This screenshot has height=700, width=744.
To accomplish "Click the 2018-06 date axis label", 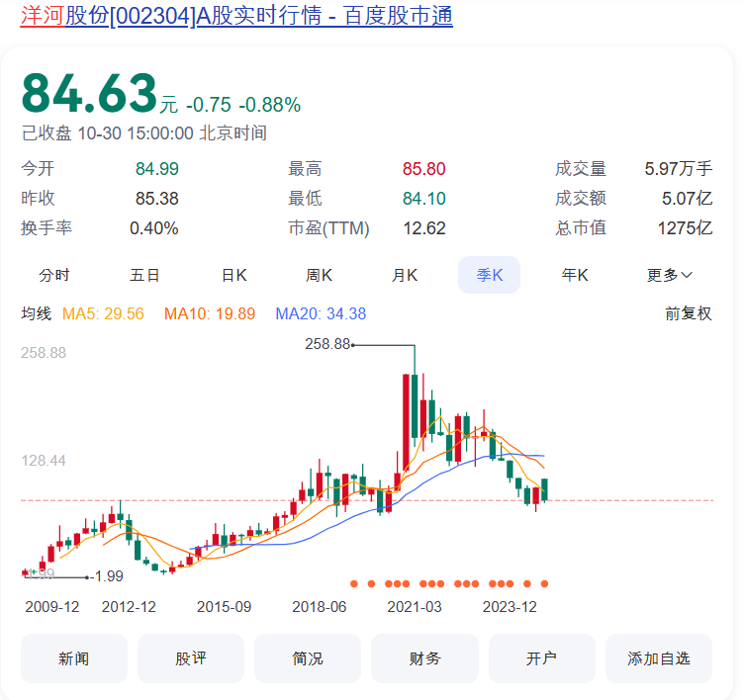I will [x=320, y=607].
